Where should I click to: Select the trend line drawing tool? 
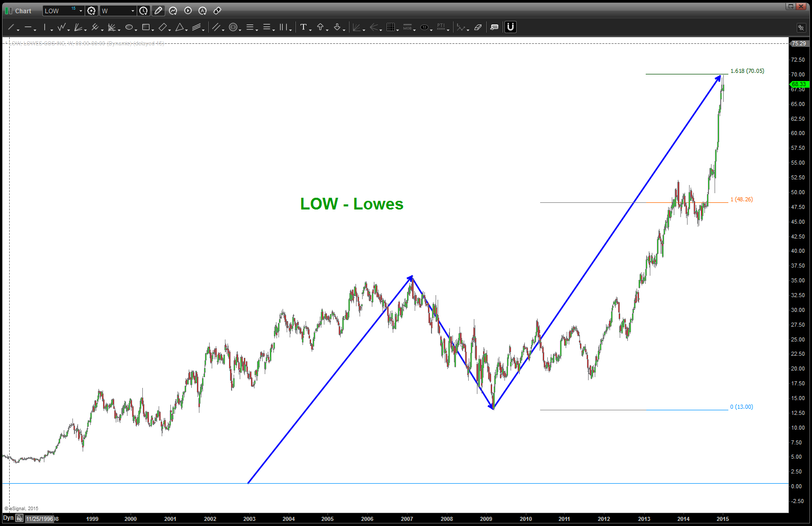click(x=11, y=28)
